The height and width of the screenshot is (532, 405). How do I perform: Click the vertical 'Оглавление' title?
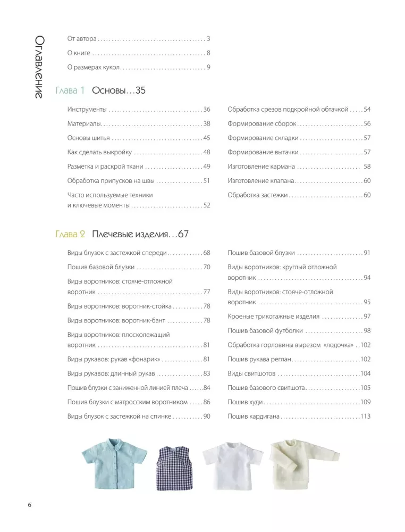coord(39,67)
